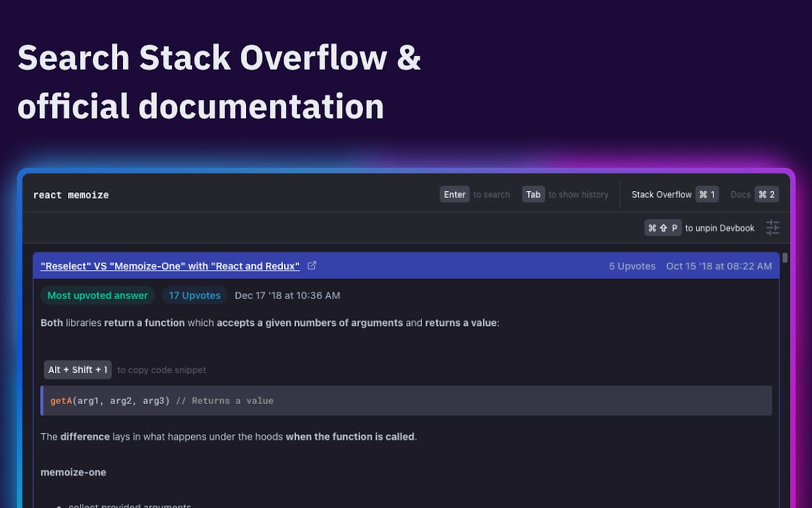812x508 pixels.
Task: Click the 17 Upvotes badge
Action: [194, 295]
